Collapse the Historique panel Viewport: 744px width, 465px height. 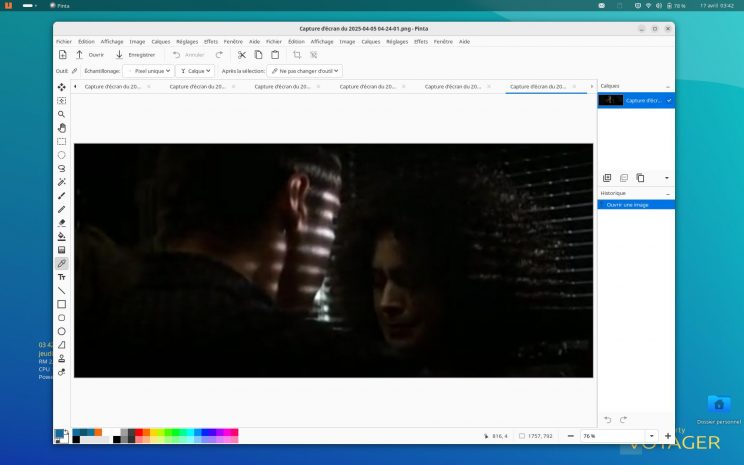pos(668,194)
